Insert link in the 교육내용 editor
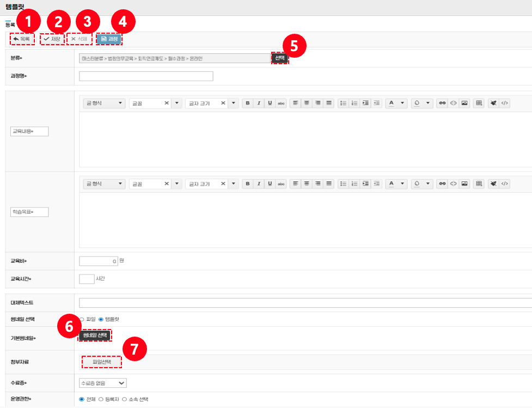Screen dimensions: 532x408 pyautogui.click(x=442, y=103)
